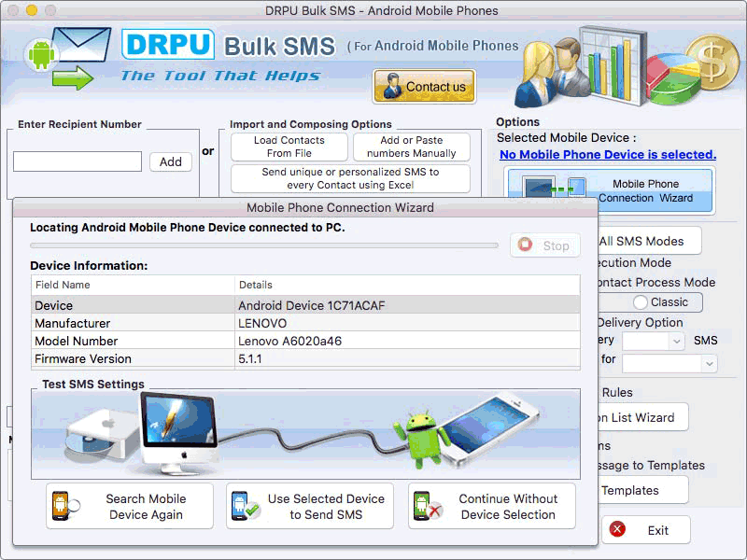Click the Exit button
Screen dimensions: 747x560
[x=645, y=529]
